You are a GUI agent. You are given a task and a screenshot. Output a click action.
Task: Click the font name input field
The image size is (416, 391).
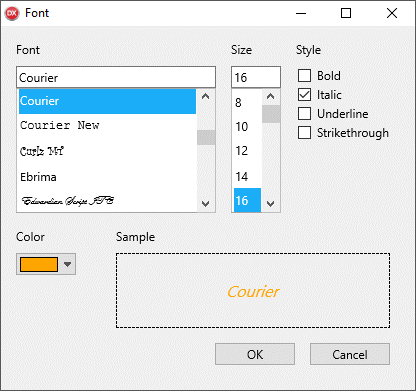(116, 77)
